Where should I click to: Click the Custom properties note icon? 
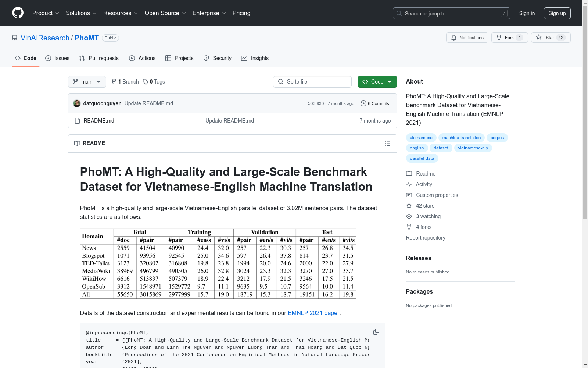point(409,195)
